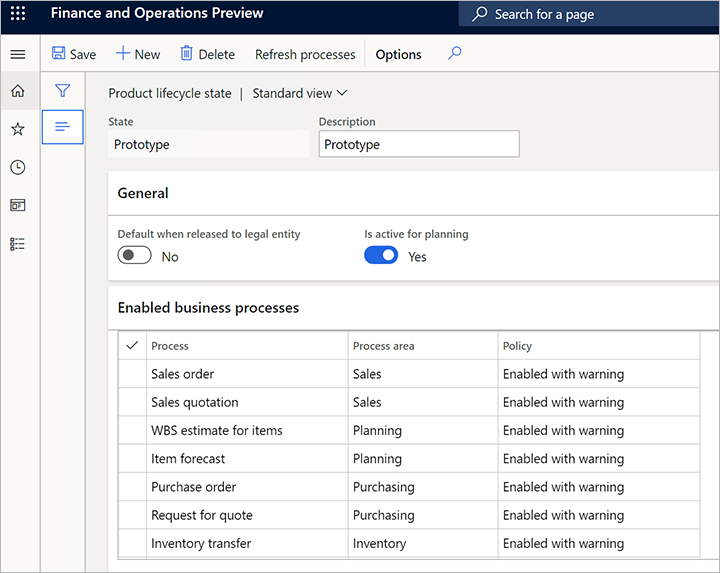Open Favorites star icon
The image size is (720, 573).
18,129
